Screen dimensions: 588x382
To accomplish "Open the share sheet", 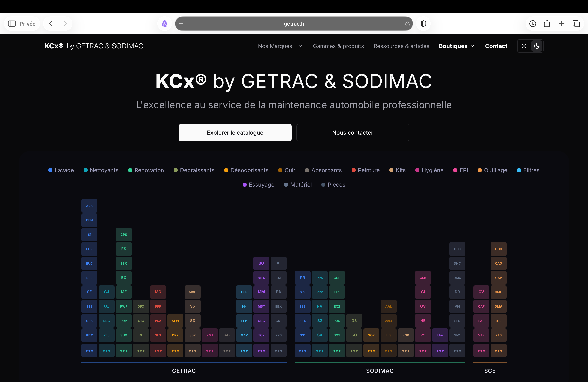I will pyautogui.click(x=547, y=23).
